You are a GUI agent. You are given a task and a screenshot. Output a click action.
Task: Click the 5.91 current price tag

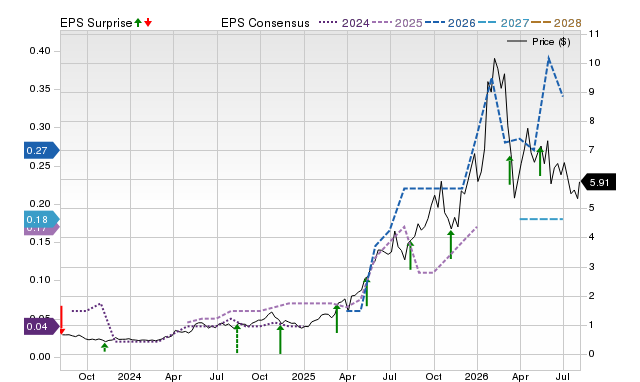598,182
